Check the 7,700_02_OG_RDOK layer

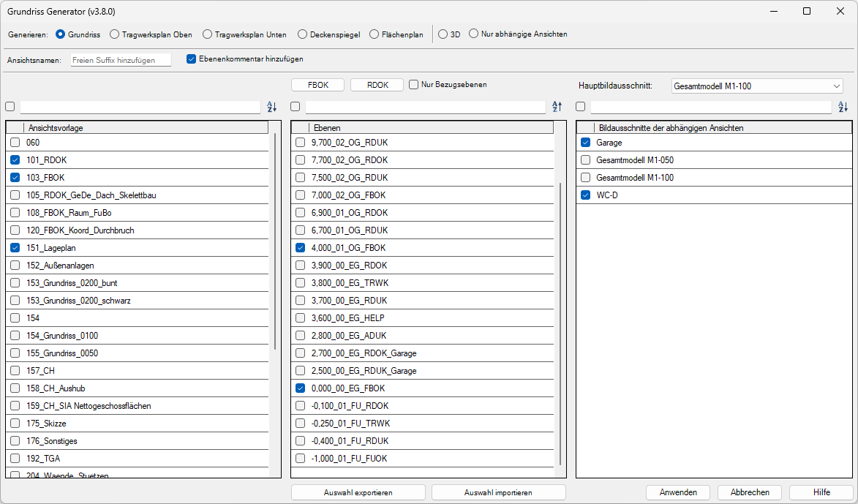(298, 159)
